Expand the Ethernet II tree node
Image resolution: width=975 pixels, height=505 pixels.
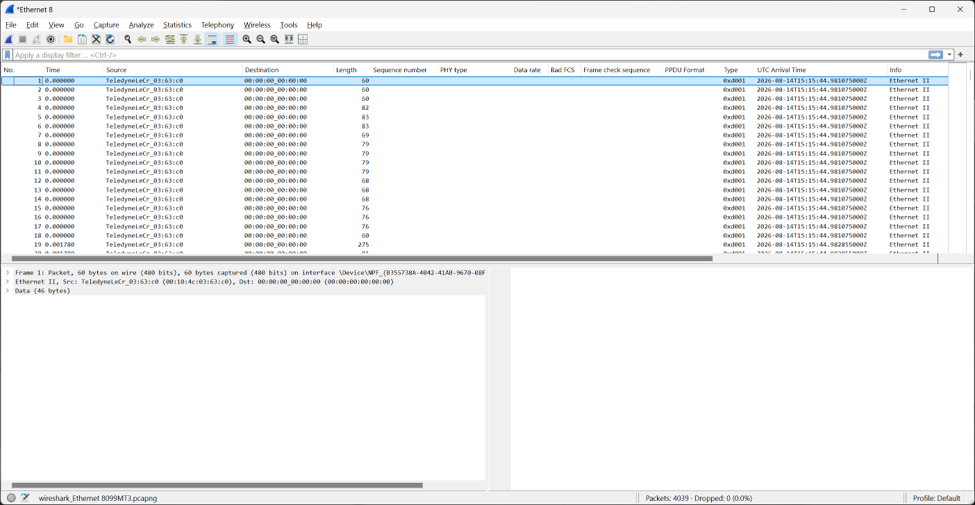click(7, 282)
